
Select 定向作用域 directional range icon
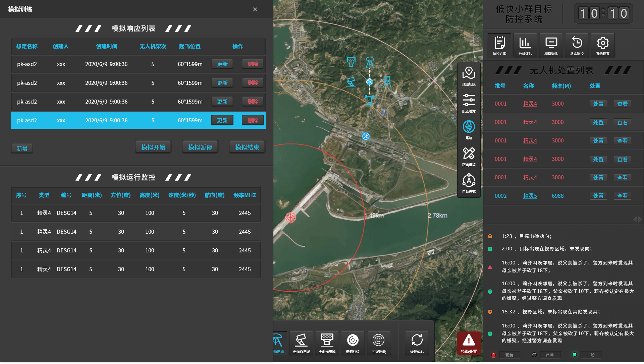301,343
